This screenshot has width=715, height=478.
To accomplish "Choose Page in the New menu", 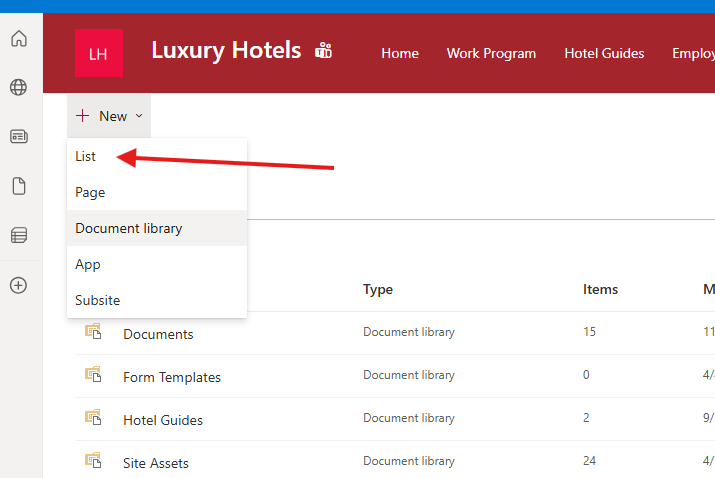I will coord(90,192).
